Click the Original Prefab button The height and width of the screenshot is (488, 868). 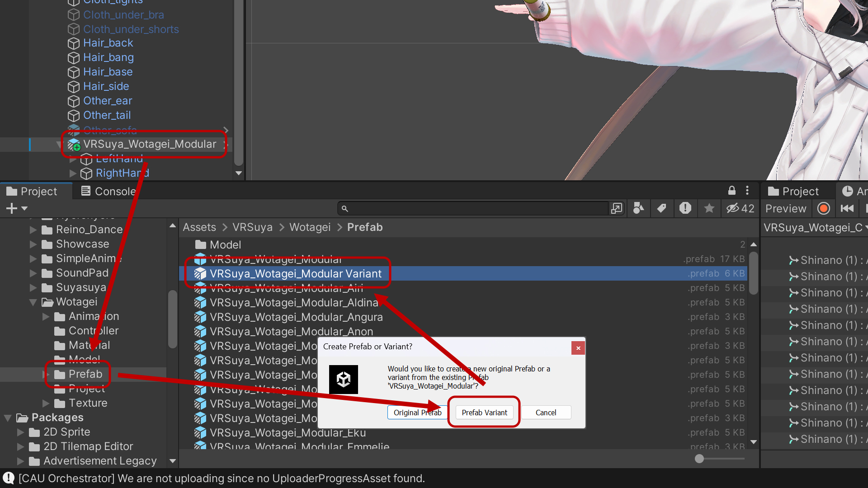pos(417,413)
